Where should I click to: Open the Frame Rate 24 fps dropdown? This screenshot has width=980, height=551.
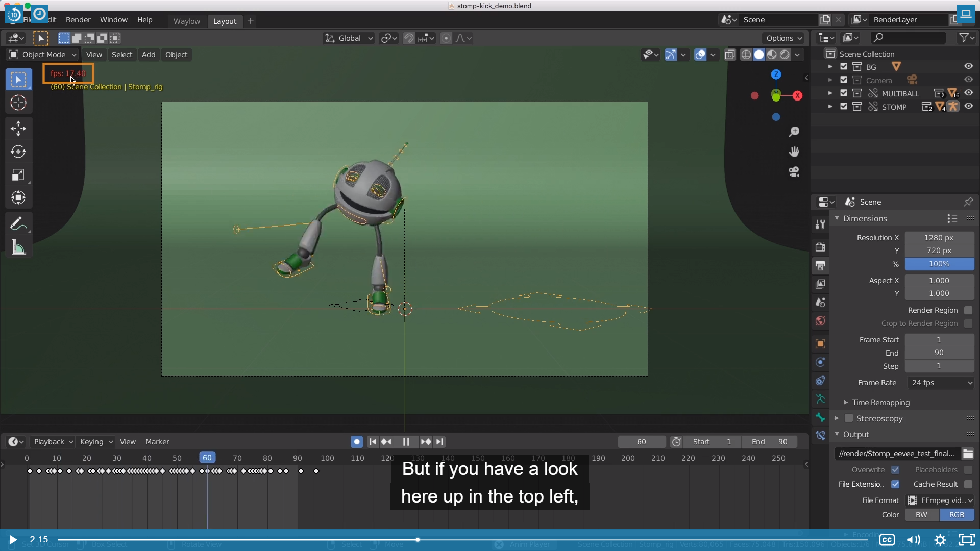[x=940, y=383]
